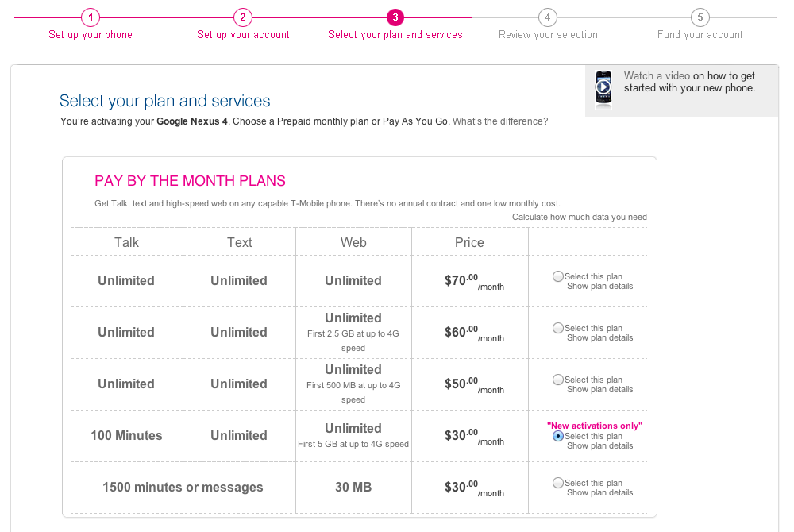This screenshot has width=794, height=532.
Task: Click step 1 circle icon
Action: pyautogui.click(x=91, y=17)
